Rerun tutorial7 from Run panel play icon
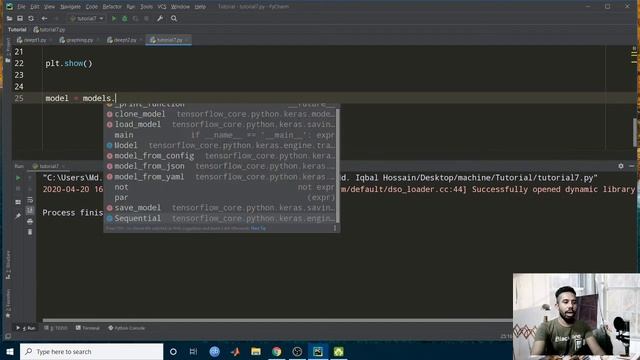640x360 pixels. coord(18,178)
